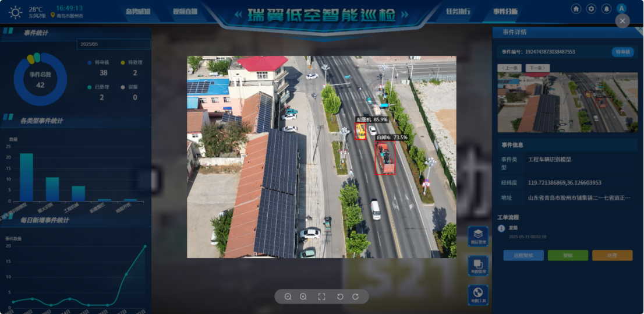The width and height of the screenshot is (644, 314).
Task: Click the 28°C temperature reading
Action: pos(36,9)
